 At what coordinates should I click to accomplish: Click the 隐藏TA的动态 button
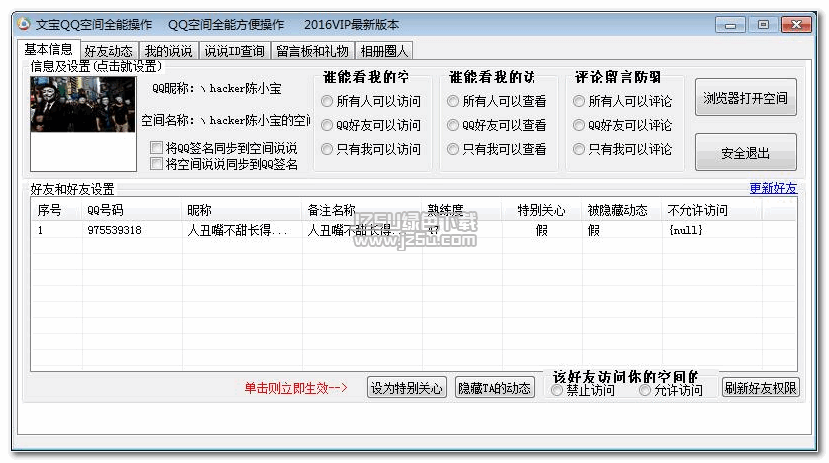[x=494, y=388]
